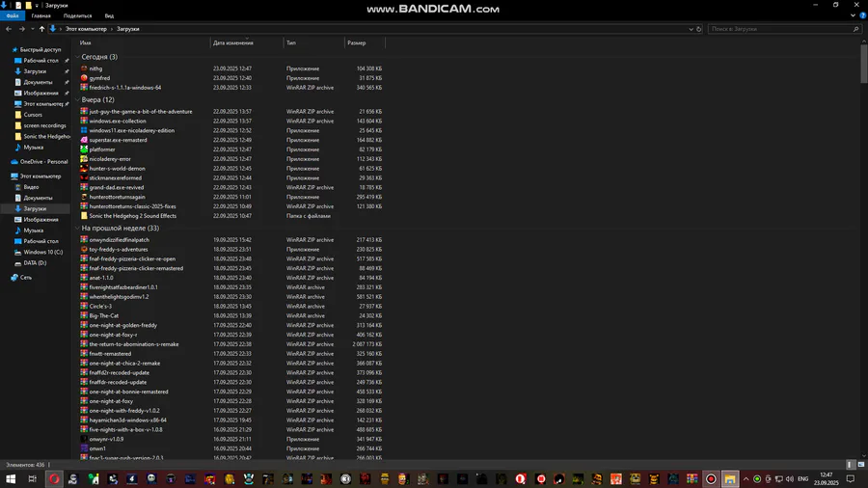Switch to the Главная ribbon tab

click(41, 16)
